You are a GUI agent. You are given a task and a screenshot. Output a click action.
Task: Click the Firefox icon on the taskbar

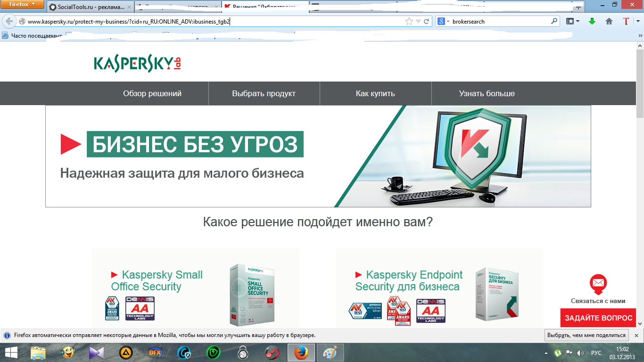coord(301,353)
